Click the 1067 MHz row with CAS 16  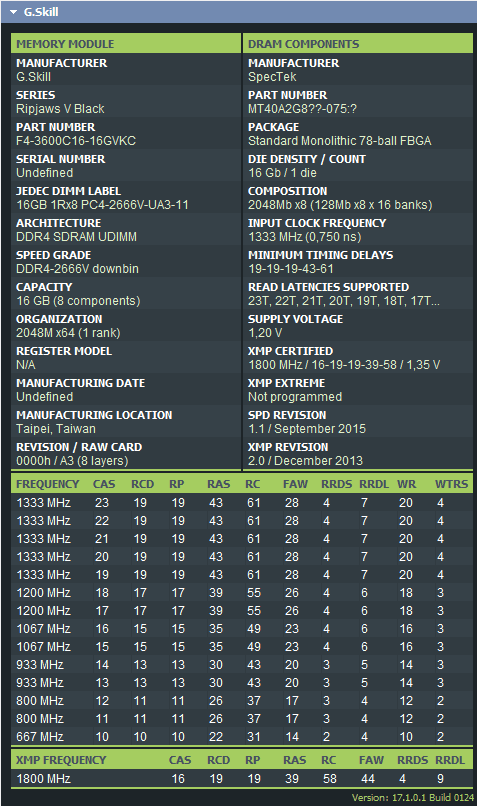pyautogui.click(x=242, y=629)
